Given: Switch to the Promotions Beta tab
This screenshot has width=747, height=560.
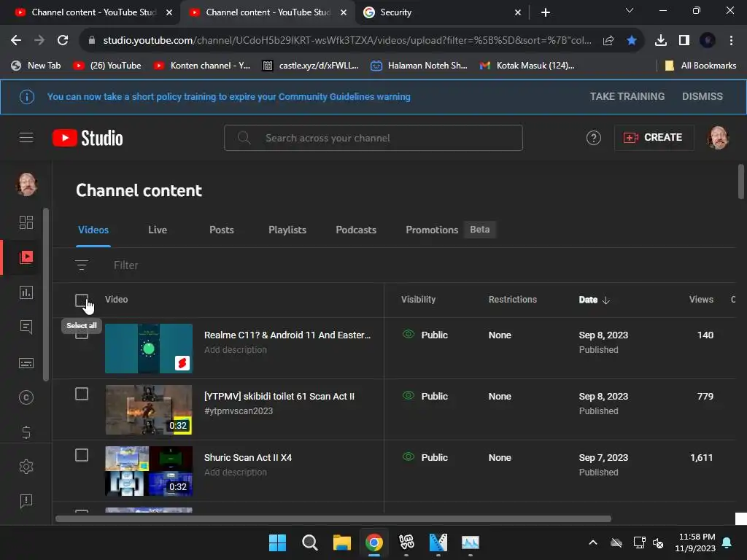Looking at the screenshot, I should [x=450, y=230].
